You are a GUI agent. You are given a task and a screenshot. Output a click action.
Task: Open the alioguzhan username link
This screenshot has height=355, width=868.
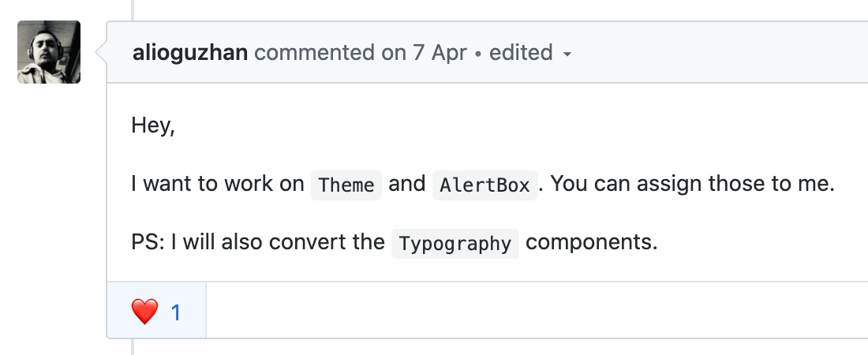tap(191, 53)
